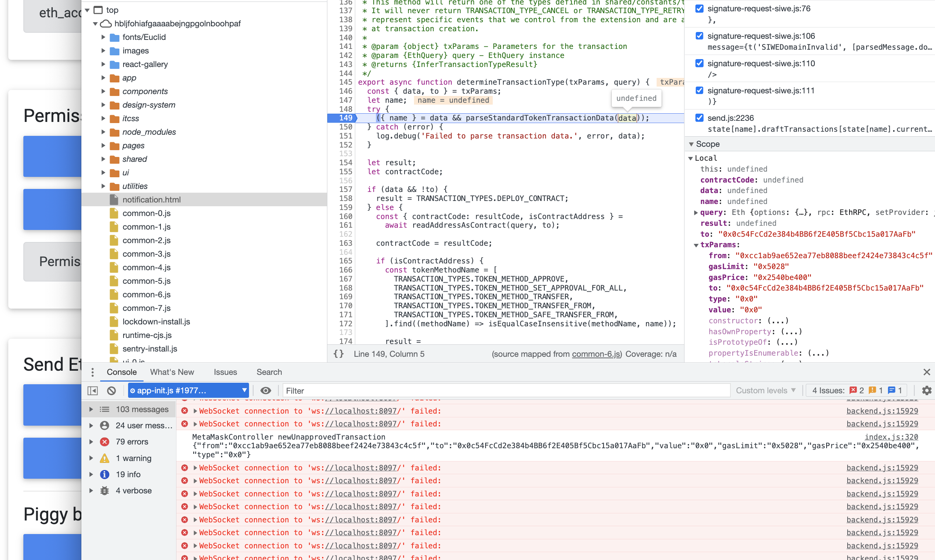Clear the console messages
Screen dimensions: 935x560
pos(111,391)
